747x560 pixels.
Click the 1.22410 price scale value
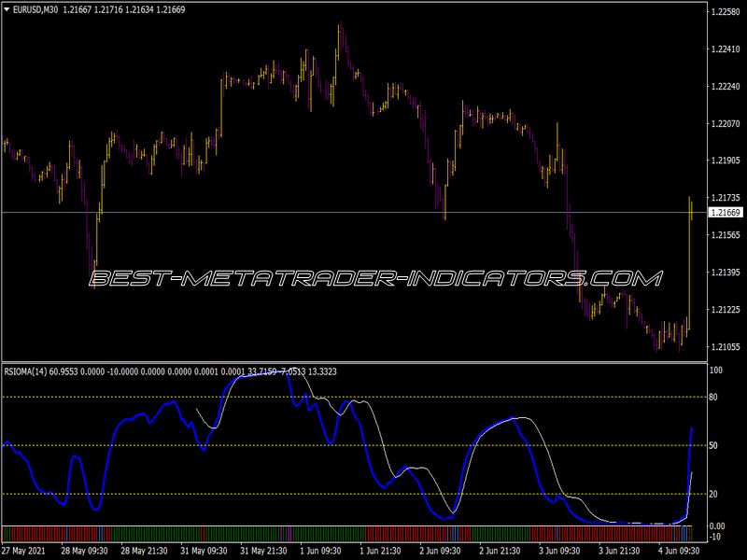click(x=726, y=49)
